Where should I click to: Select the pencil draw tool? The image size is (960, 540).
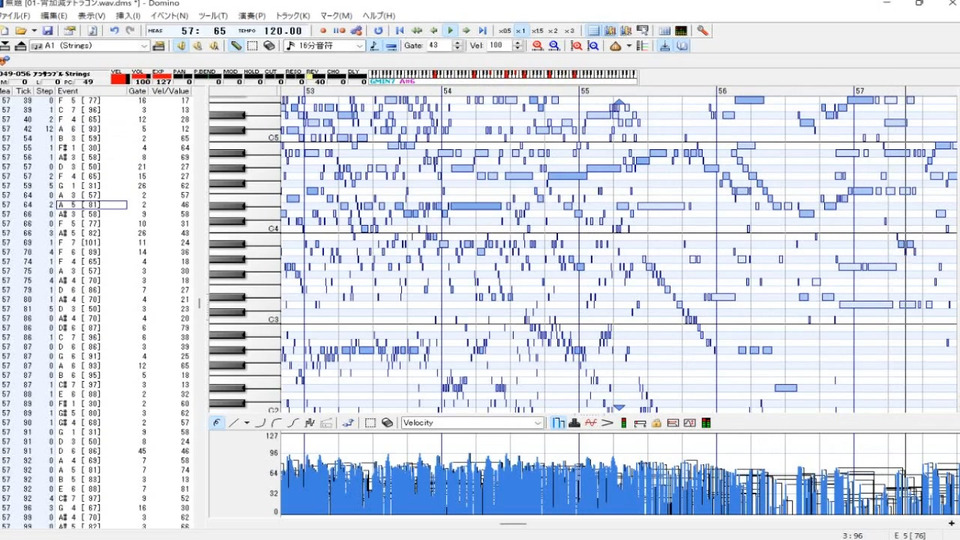(x=236, y=46)
